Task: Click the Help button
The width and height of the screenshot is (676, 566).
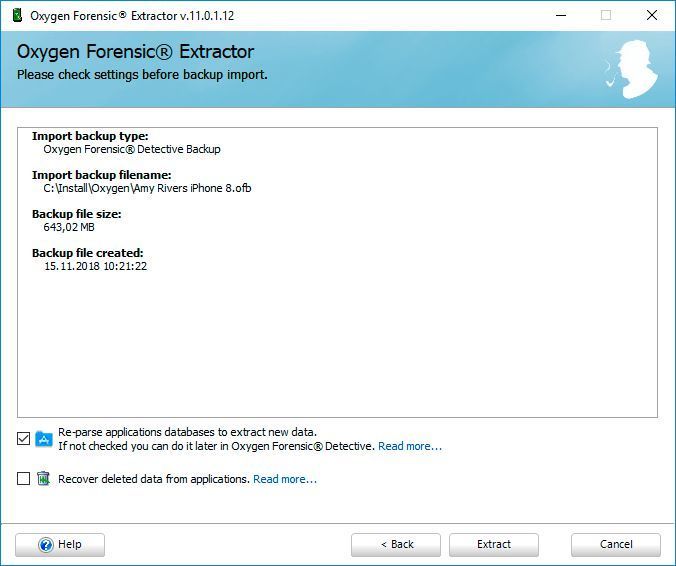Action: click(x=60, y=545)
